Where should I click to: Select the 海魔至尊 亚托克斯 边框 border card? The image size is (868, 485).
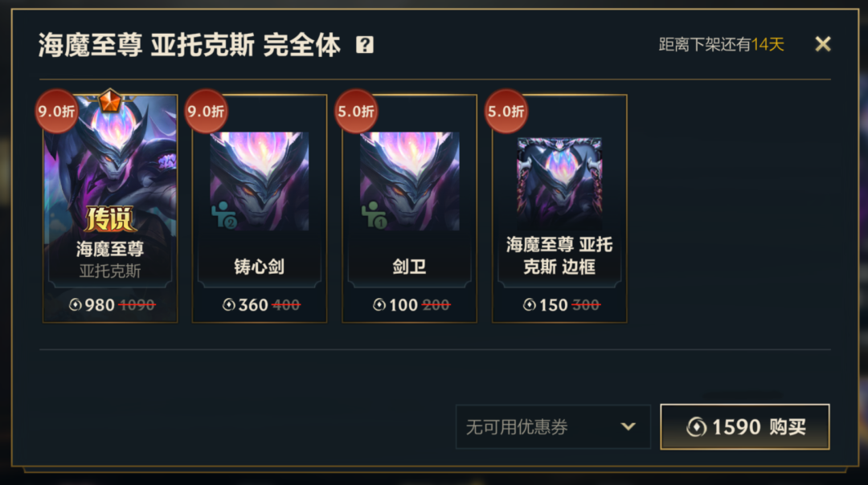(559, 209)
